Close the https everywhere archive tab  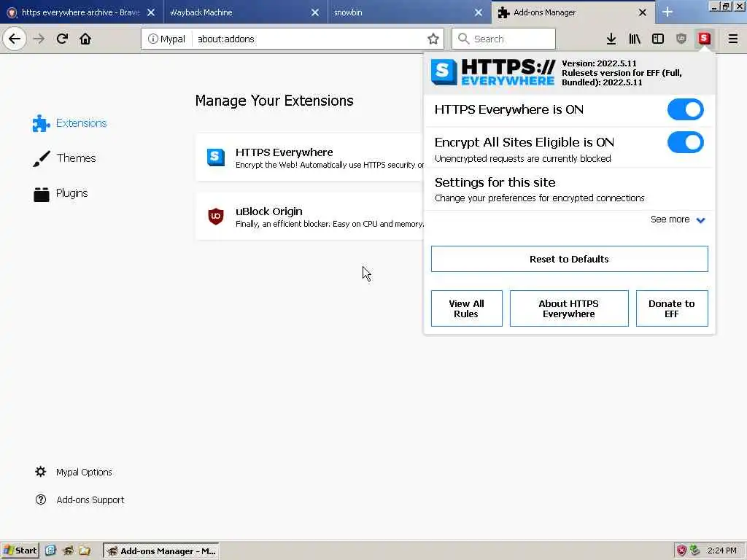[151, 12]
